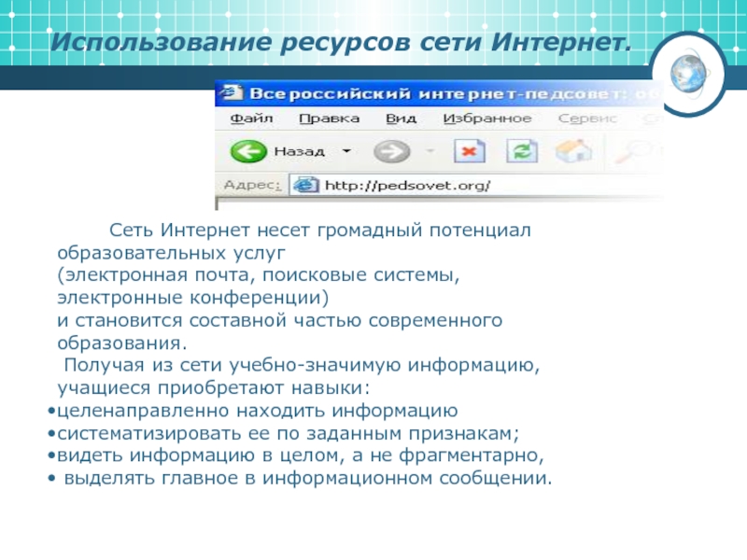
Task: Click the http://pedsovet.org/ address field
Action: [474, 185]
